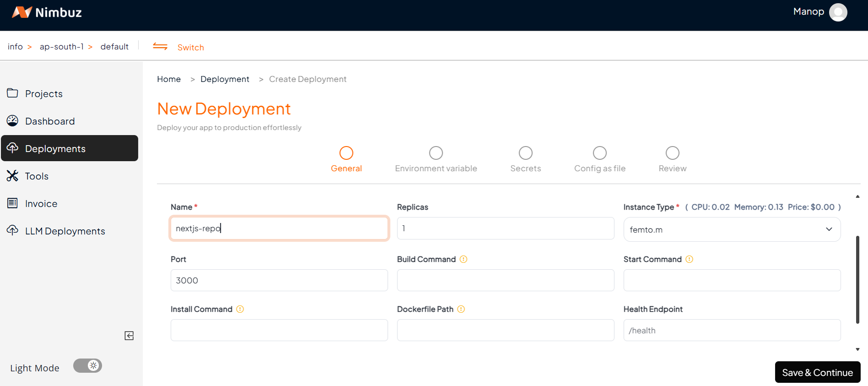
Task: Show Build Command info tooltip icon
Action: click(463, 259)
